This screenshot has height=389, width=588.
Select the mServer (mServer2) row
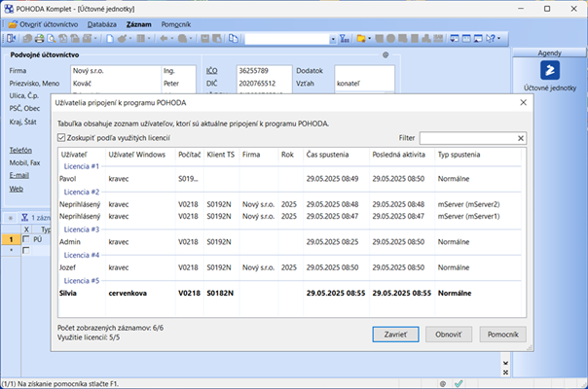click(x=289, y=204)
